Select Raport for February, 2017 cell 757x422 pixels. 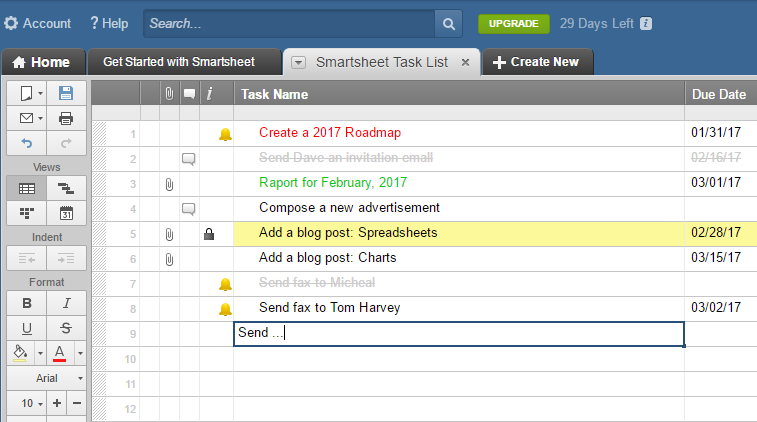(x=459, y=183)
